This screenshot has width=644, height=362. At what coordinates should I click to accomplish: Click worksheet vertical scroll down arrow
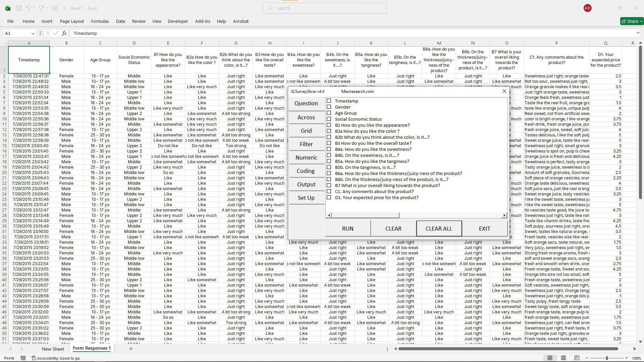640,342
